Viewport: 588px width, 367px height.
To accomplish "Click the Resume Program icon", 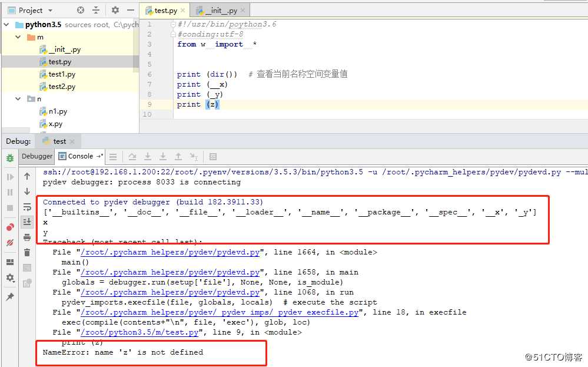I will pos(10,177).
